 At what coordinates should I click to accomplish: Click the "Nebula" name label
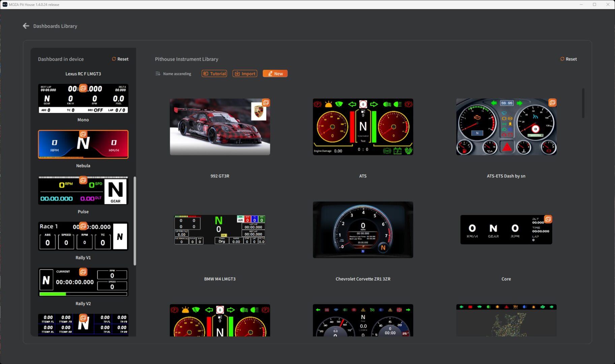click(83, 165)
